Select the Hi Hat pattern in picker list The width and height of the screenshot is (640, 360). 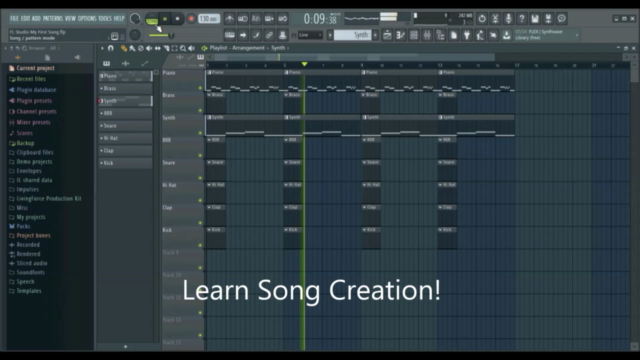(x=126, y=138)
